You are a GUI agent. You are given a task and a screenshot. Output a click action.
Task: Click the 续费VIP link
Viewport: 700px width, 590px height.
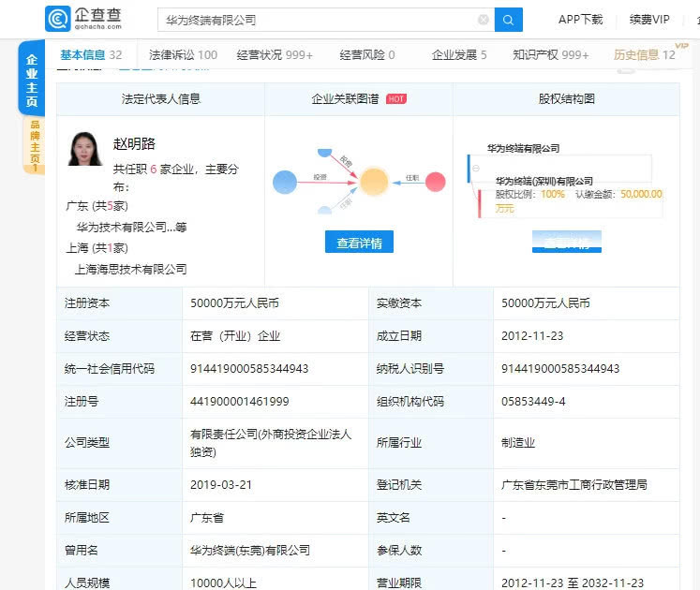[649, 20]
